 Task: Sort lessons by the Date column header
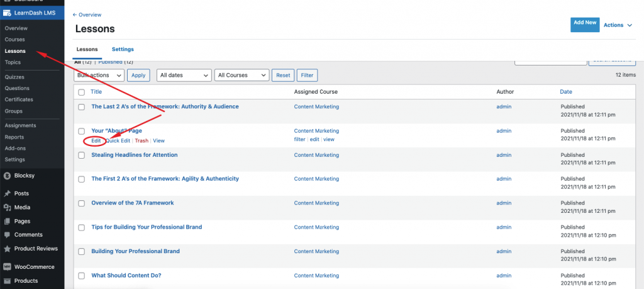click(x=566, y=92)
